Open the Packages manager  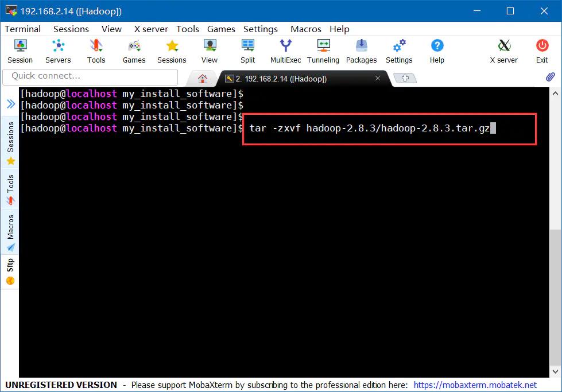(x=361, y=51)
